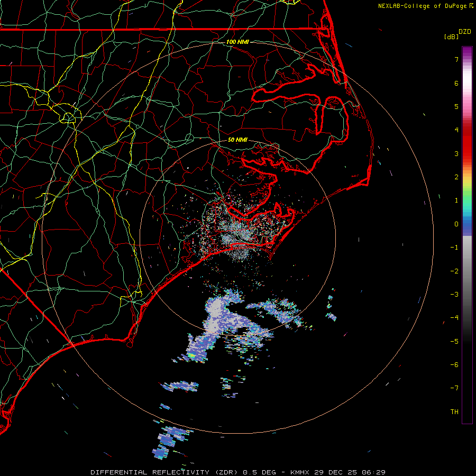Click the 4 value on the dB scale

[456, 130]
